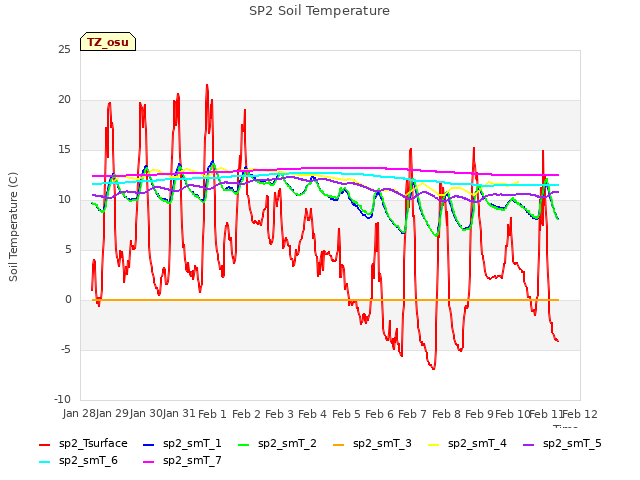
Task: Click the Feb 1 x-axis date label
Action: [212, 414]
